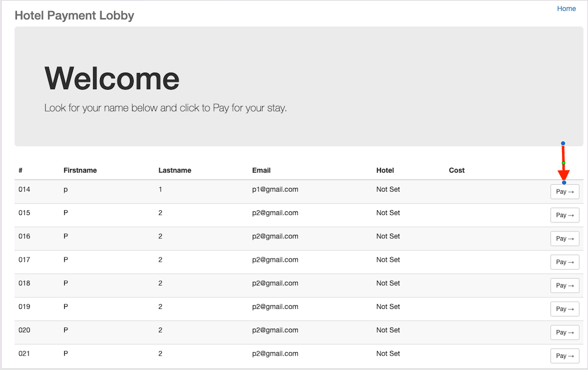Click row number 014 cell

tap(24, 190)
